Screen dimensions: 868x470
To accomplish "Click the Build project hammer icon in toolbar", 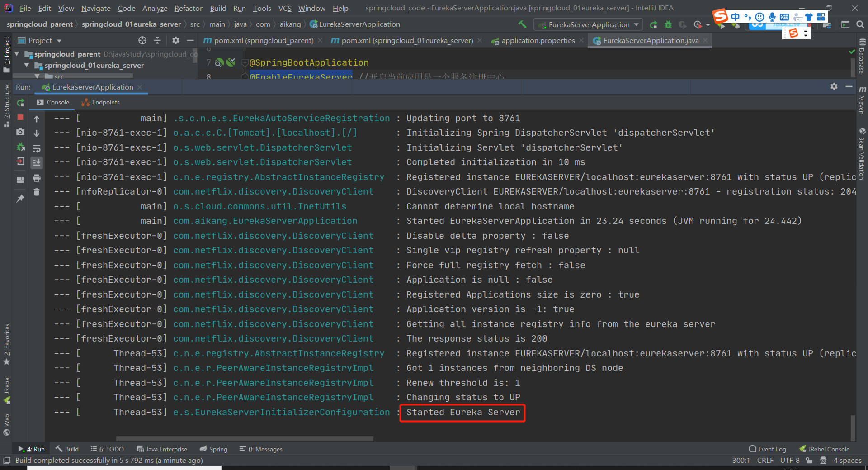I will coord(522,24).
